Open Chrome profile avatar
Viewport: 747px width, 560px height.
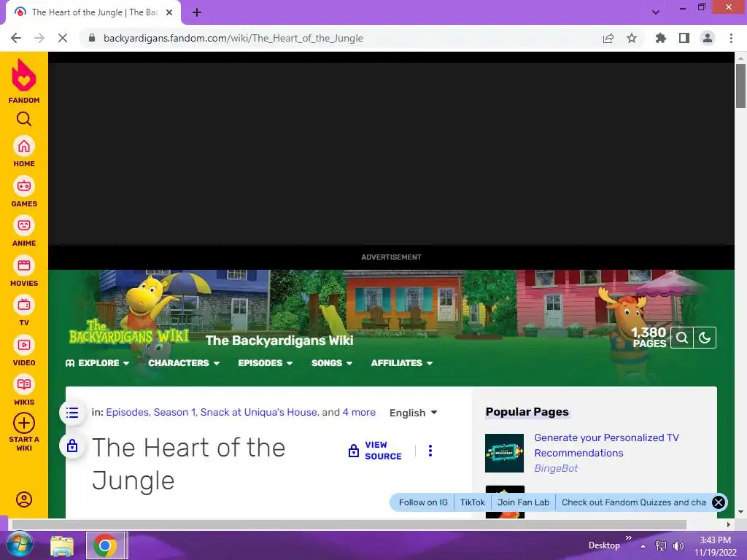pos(708,38)
